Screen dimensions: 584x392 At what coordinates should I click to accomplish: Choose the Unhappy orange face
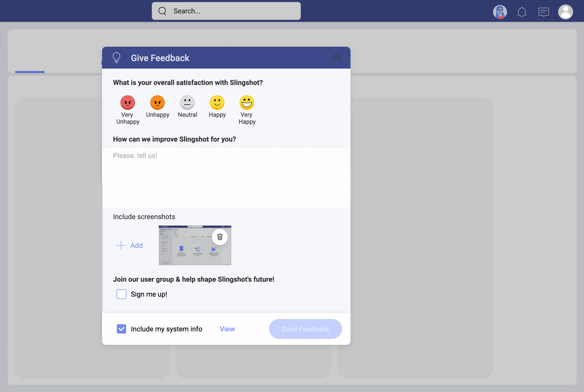[x=157, y=103]
